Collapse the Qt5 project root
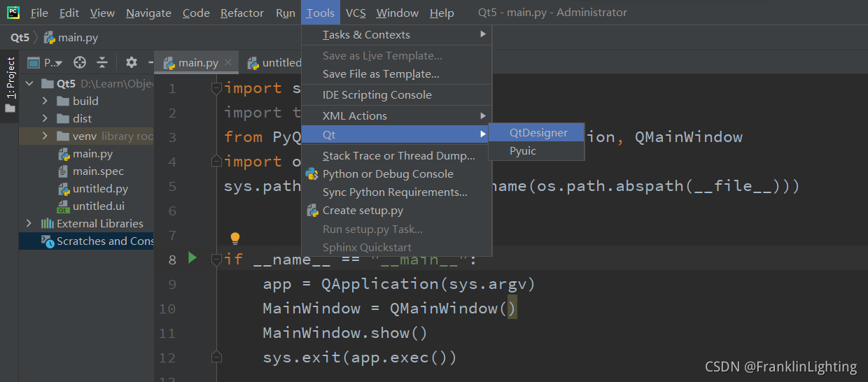The image size is (868, 382). tap(29, 83)
